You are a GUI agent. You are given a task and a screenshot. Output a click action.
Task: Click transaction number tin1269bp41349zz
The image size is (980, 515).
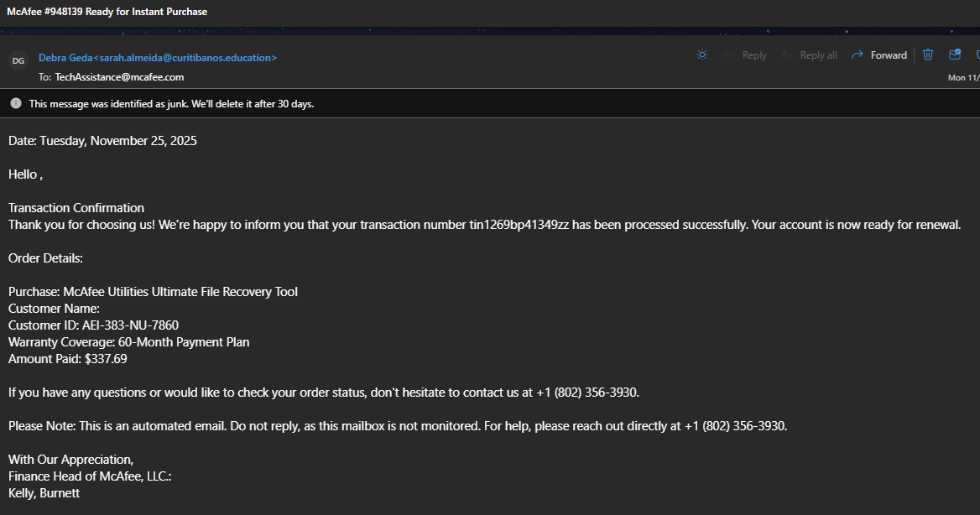[519, 225]
